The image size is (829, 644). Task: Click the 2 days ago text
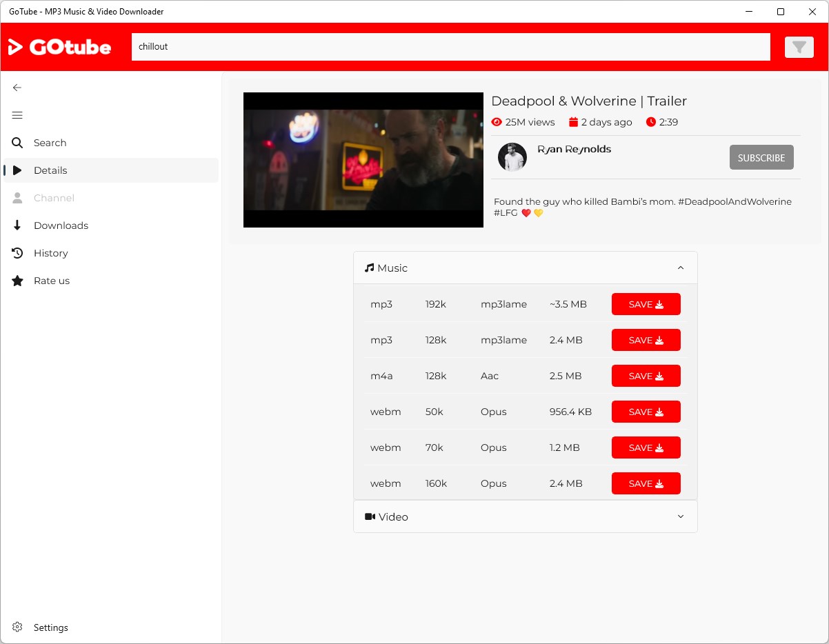[x=606, y=122]
